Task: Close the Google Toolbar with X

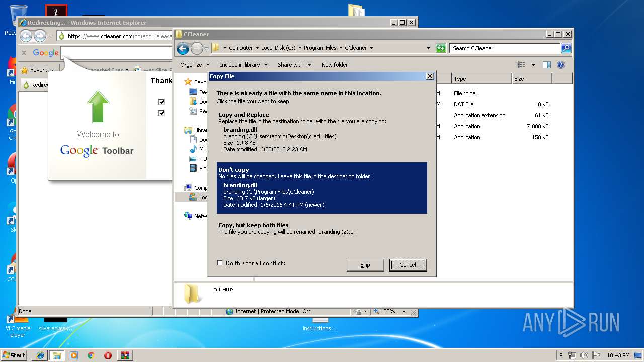Action: pos(24,53)
